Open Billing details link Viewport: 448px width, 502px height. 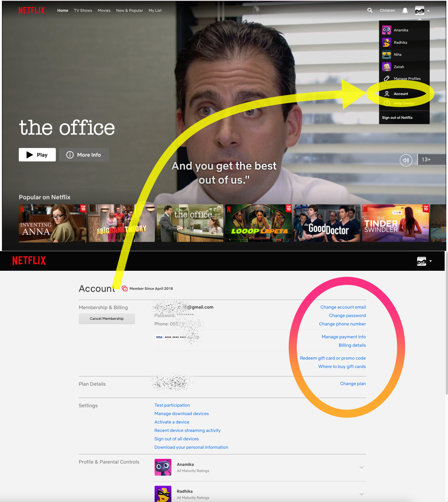[x=352, y=345]
